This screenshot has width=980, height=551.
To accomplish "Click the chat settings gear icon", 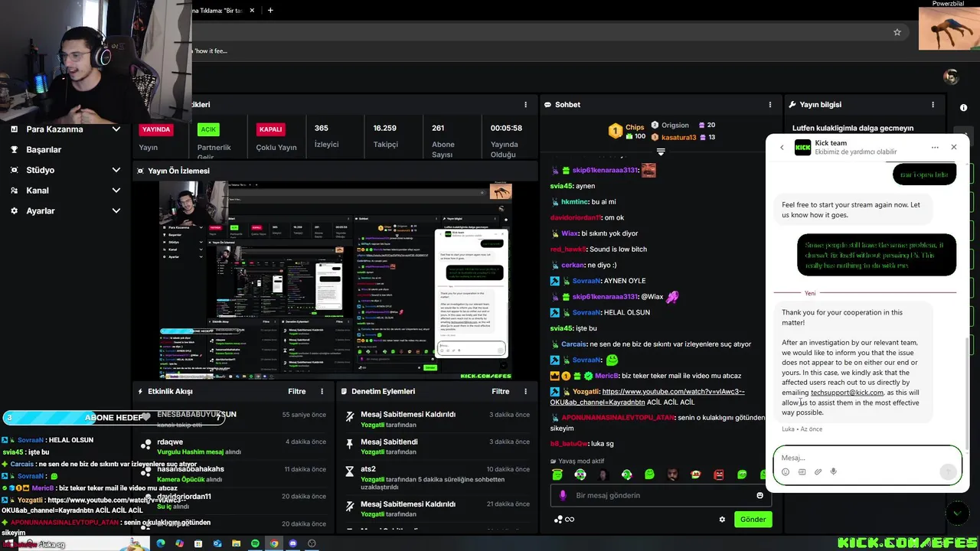I will tap(722, 520).
